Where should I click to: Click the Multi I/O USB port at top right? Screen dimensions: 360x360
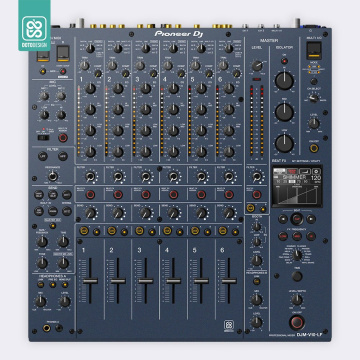314,51
